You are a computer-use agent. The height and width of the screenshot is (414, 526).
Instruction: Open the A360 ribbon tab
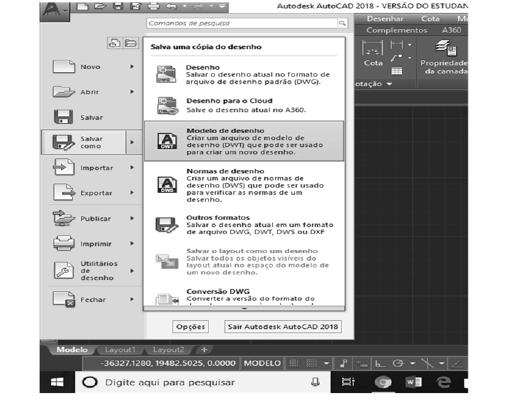click(x=451, y=30)
